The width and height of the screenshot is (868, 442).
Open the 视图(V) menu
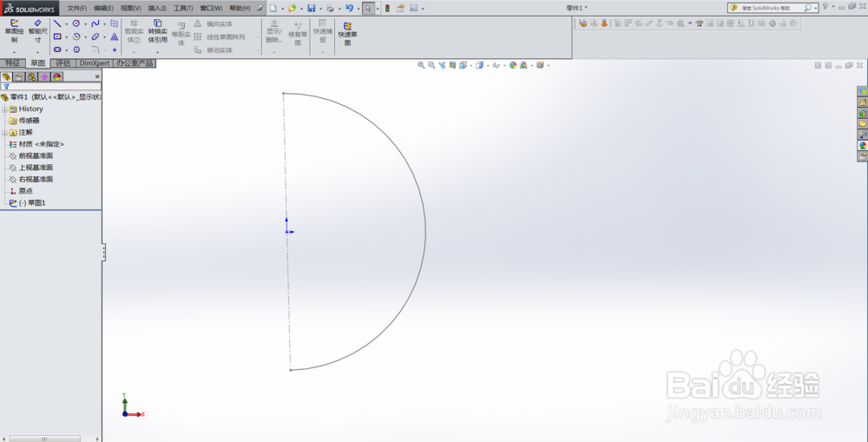131,8
